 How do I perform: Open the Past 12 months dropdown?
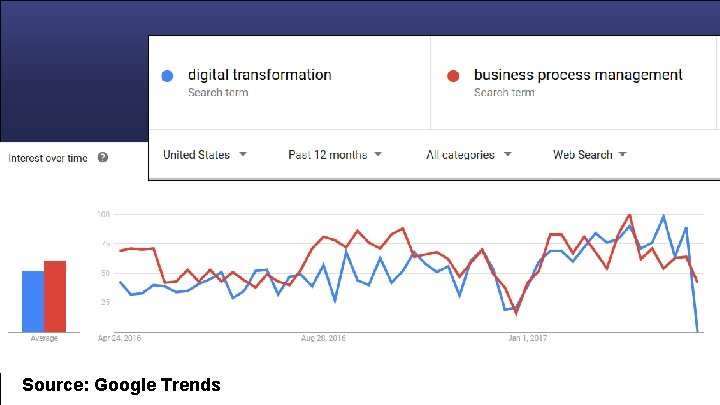tap(335, 155)
